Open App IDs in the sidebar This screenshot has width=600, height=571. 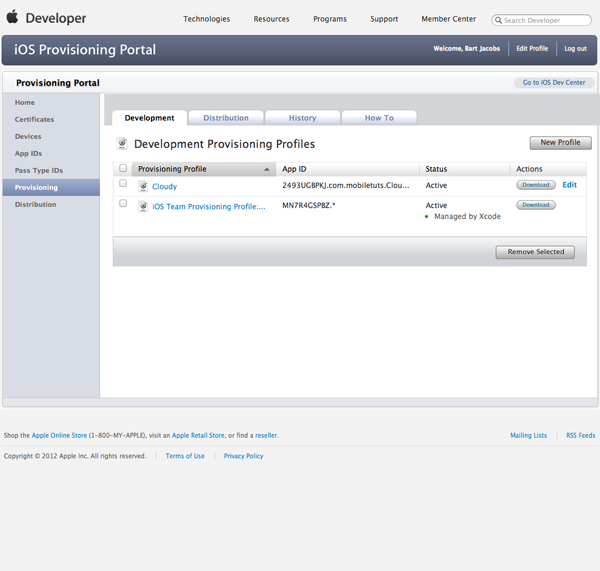(28, 153)
